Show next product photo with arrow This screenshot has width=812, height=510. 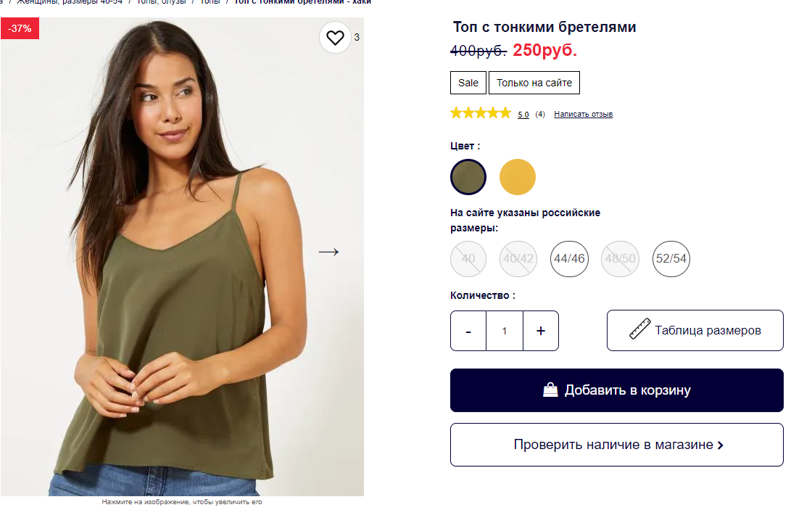328,252
